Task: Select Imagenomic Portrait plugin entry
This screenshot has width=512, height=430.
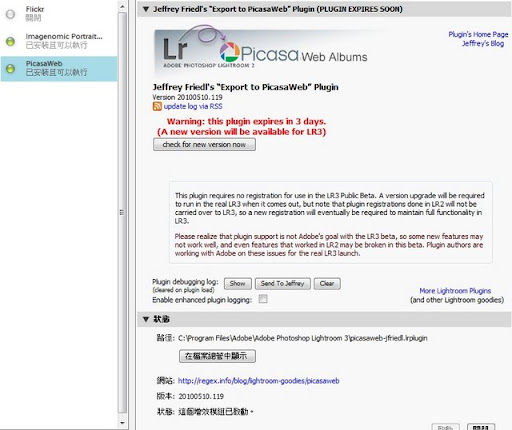Action: 59,41
